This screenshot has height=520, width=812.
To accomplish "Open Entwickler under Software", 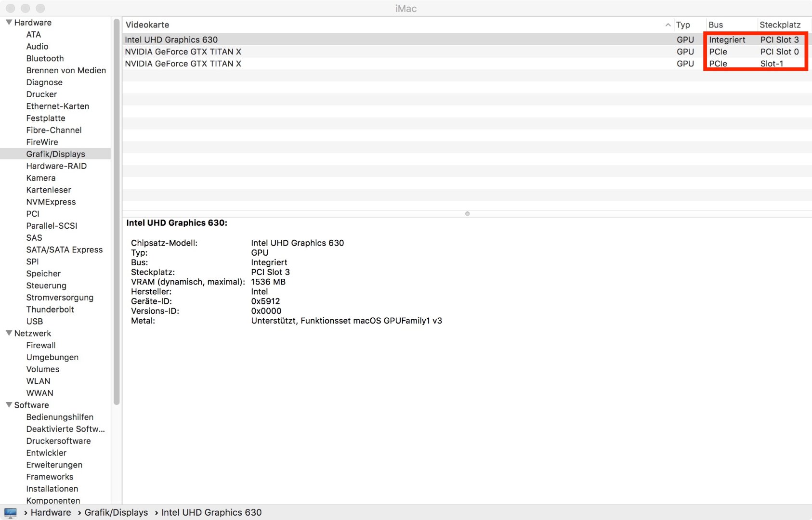I will tap(46, 453).
